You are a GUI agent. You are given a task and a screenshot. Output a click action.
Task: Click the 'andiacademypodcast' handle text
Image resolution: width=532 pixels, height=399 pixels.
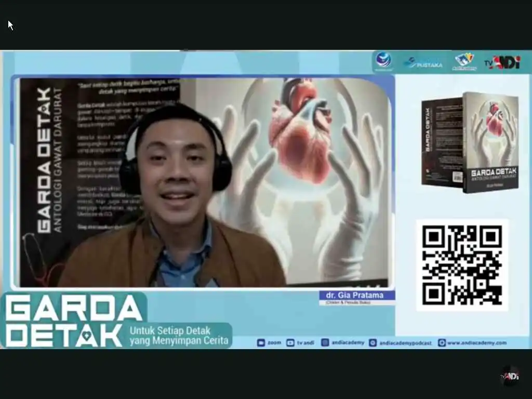pyautogui.click(x=405, y=343)
